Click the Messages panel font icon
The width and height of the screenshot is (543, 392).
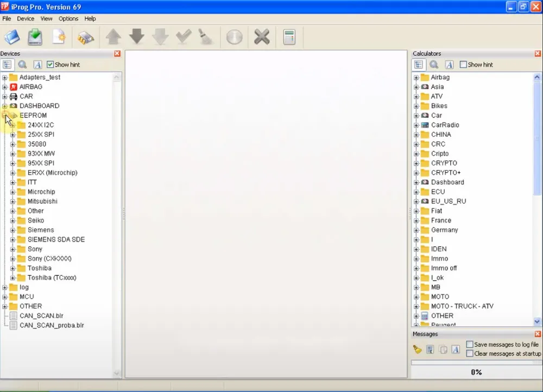pos(456,350)
